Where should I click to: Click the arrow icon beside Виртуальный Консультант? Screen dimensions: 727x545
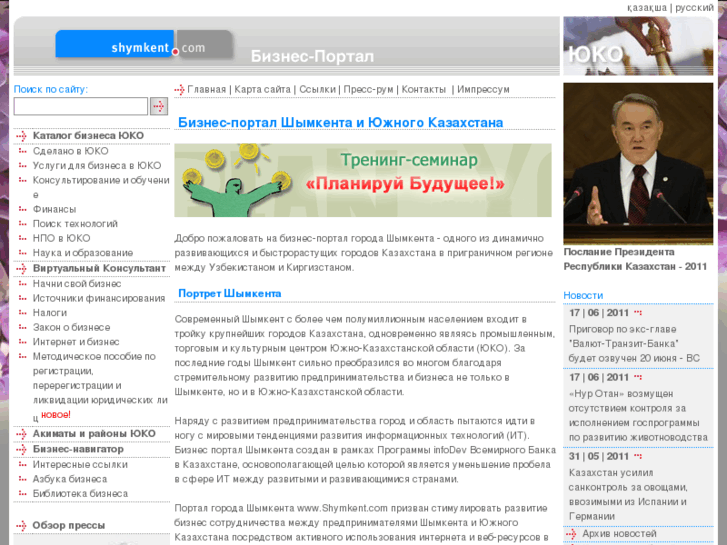point(21,269)
